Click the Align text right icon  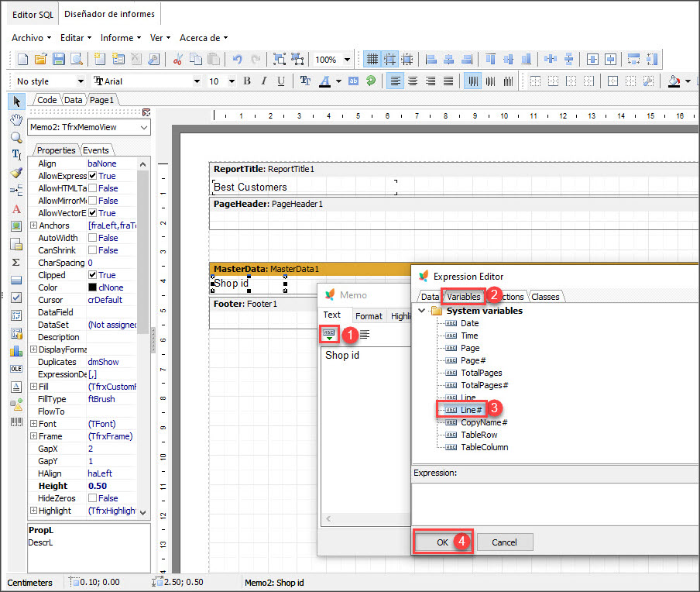(431, 81)
